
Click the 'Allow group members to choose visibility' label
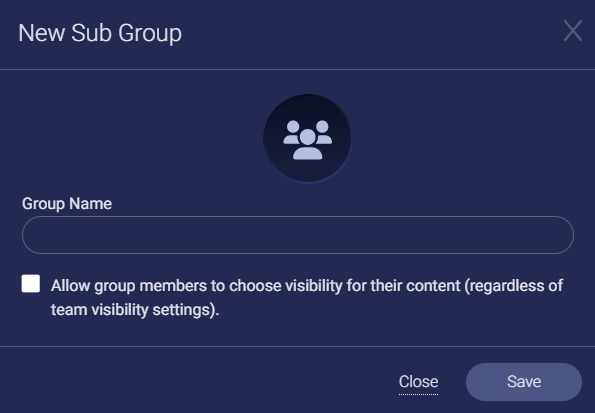307,298
